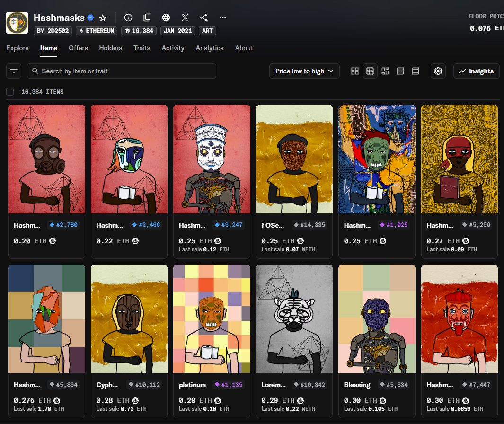
Task: Click the Hashmasks collection avatar
Action: pos(17,23)
